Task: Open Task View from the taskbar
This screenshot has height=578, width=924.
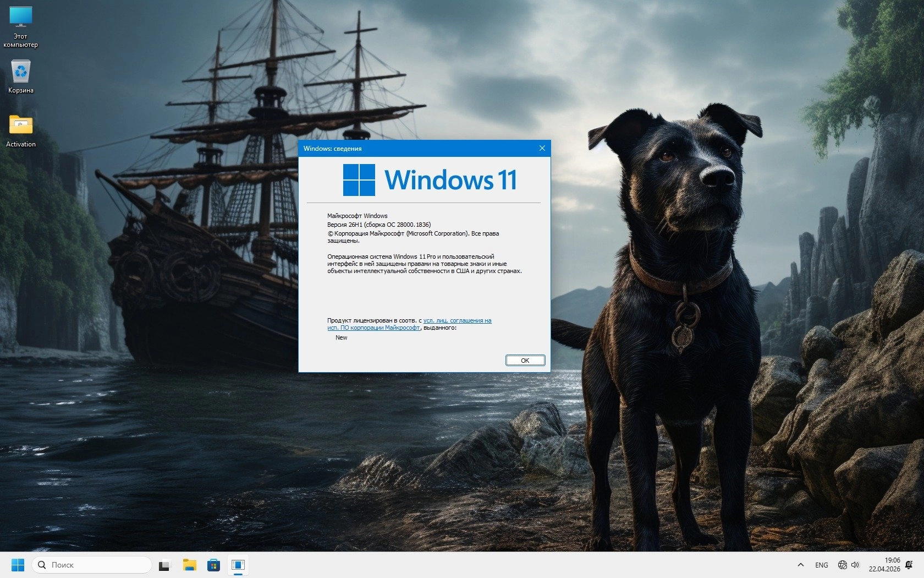Action: pos(165,565)
